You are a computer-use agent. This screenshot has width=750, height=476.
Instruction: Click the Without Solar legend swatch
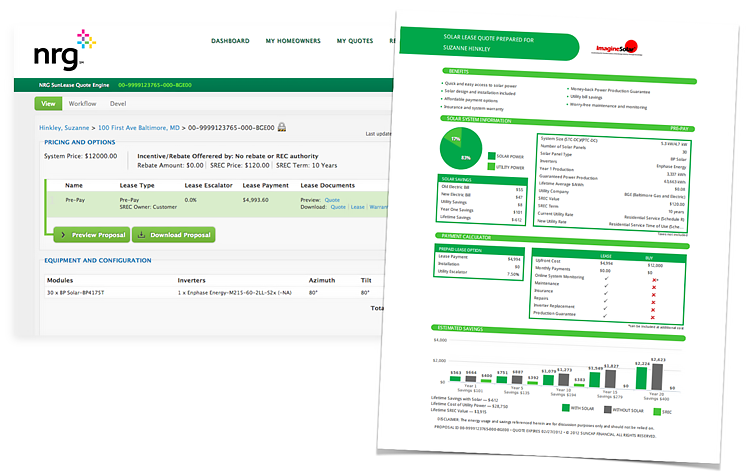[607, 410]
